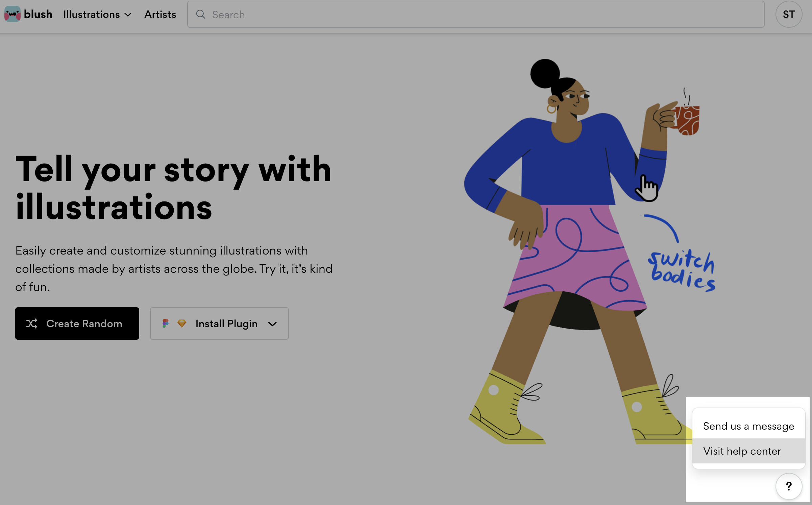Expand the Illustrations dropdown chevron
Image resolution: width=812 pixels, height=505 pixels.
128,15
